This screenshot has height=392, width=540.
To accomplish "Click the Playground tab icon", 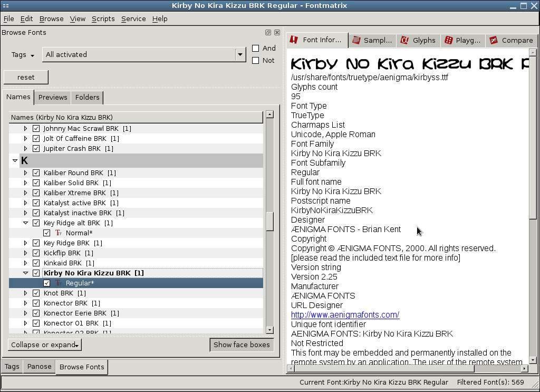I will click(448, 40).
